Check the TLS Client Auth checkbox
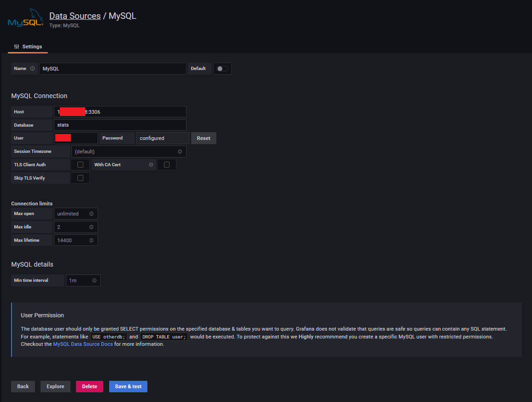This screenshot has width=532, height=402. [80, 164]
